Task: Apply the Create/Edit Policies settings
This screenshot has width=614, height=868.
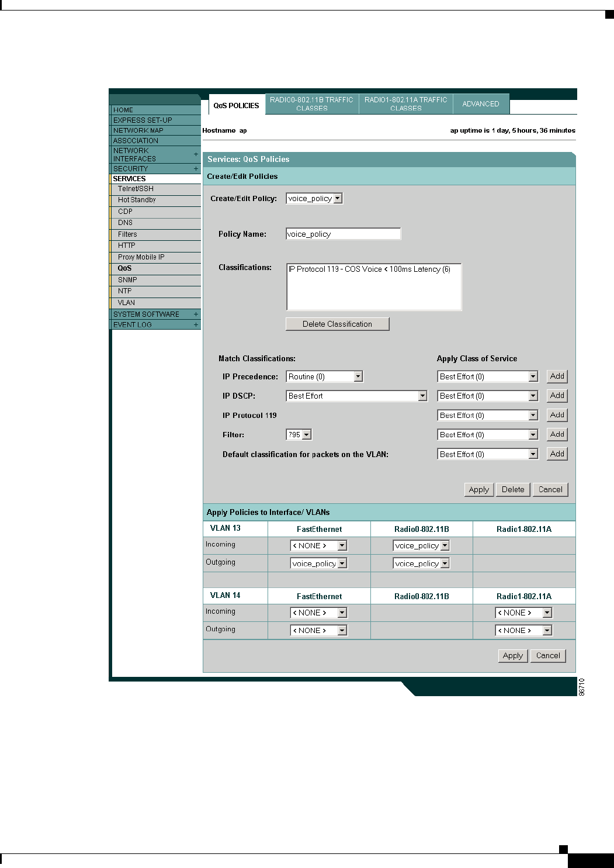Action: tap(479, 490)
